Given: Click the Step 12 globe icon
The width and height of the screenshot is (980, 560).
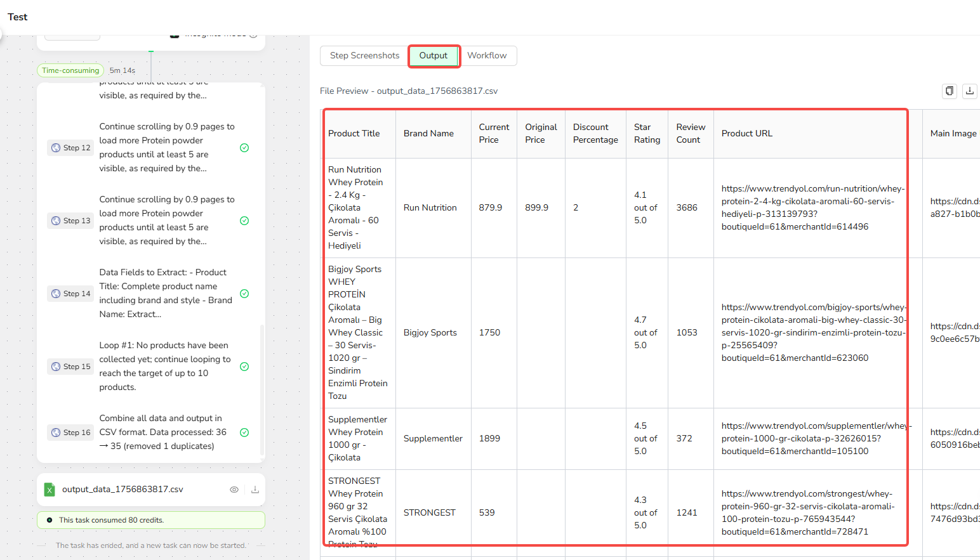Looking at the screenshot, I should tap(56, 148).
